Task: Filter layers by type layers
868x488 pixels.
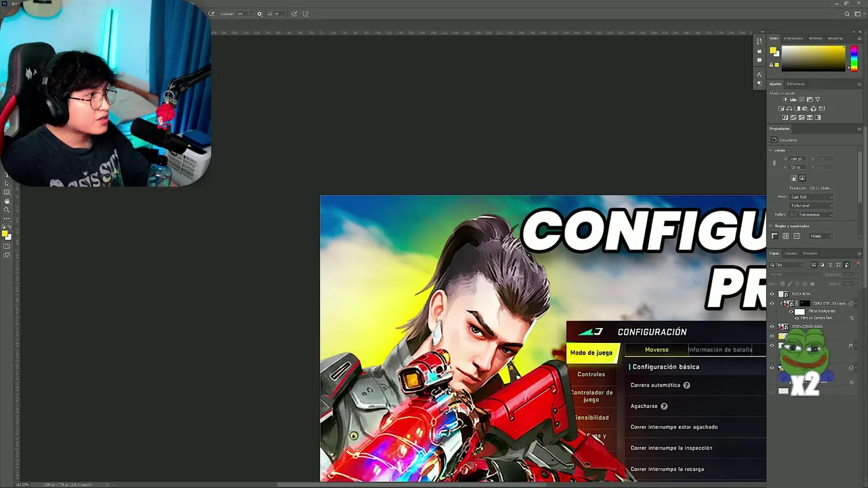Action: tap(831, 264)
